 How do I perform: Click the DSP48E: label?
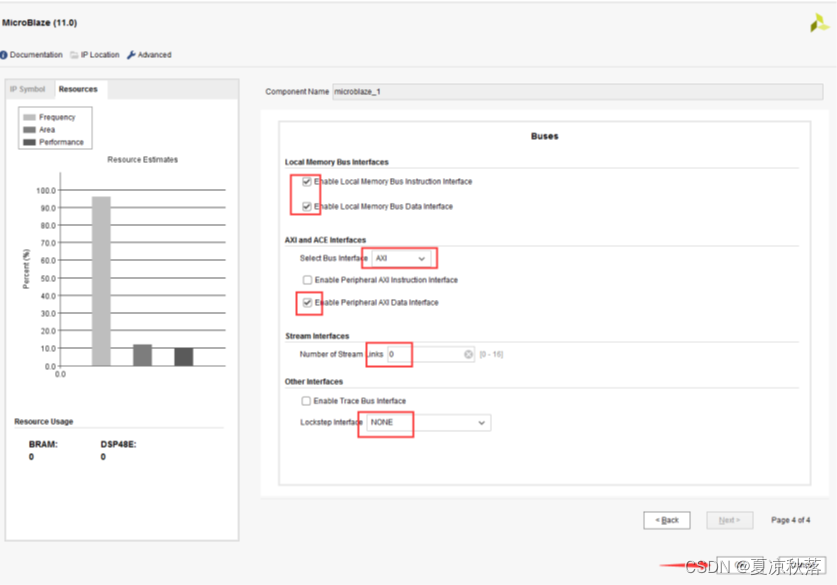tap(119, 444)
